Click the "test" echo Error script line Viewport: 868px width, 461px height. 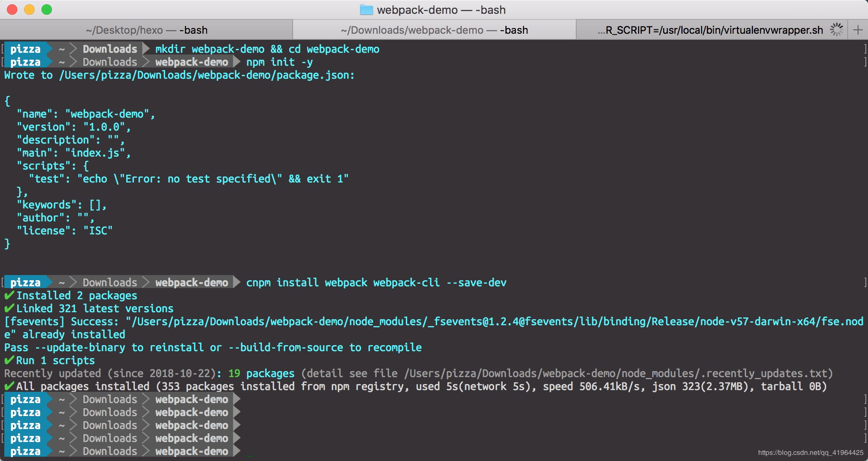[x=188, y=179]
